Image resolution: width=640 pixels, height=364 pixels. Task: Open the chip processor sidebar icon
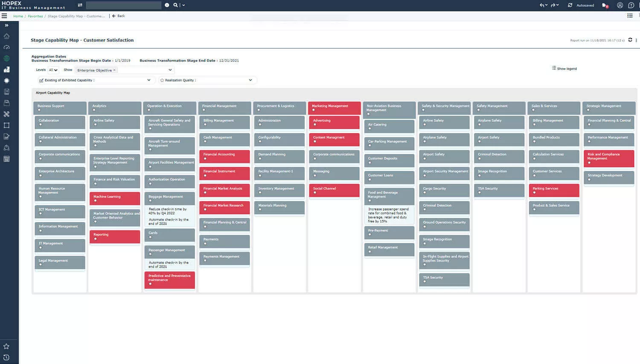[x=6, y=81]
